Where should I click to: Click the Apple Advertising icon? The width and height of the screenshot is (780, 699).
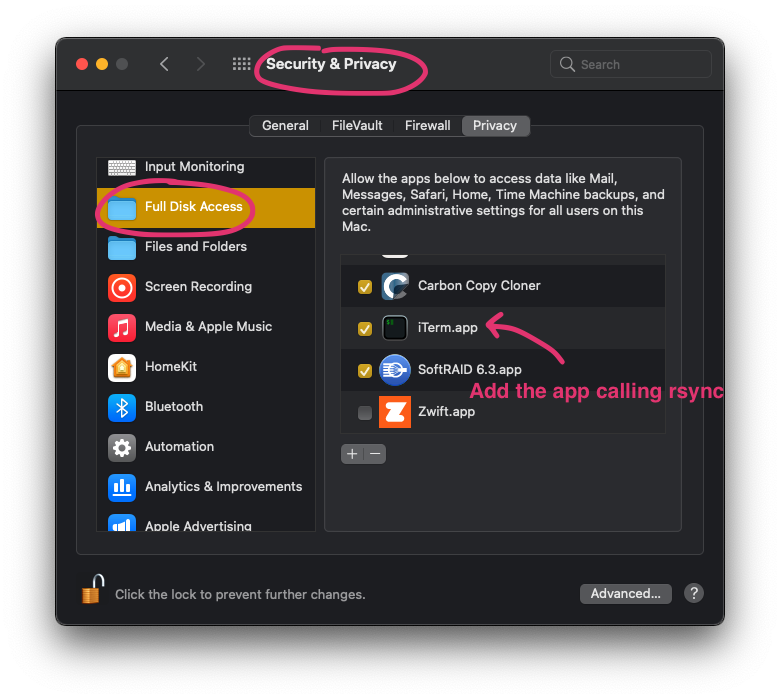(x=122, y=522)
